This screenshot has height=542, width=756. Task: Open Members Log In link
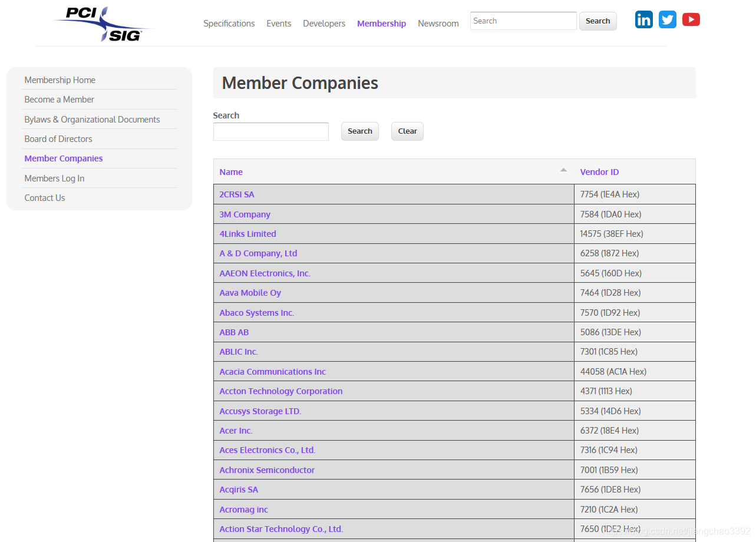point(54,179)
